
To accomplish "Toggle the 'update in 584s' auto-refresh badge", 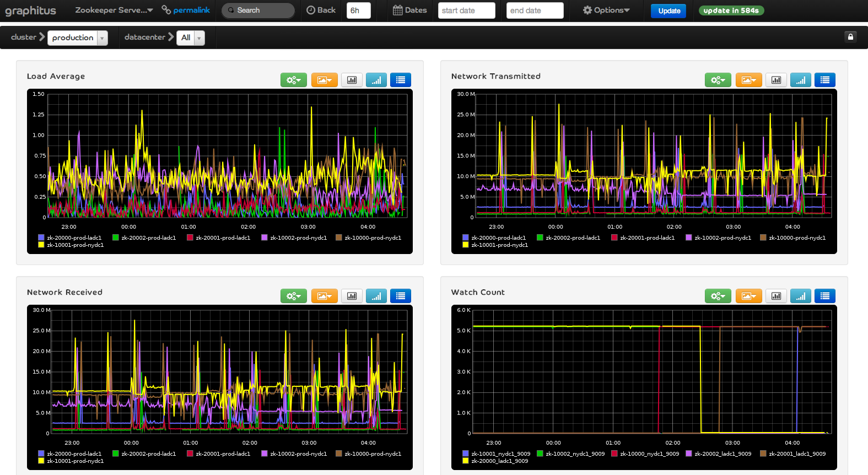I will coord(731,10).
